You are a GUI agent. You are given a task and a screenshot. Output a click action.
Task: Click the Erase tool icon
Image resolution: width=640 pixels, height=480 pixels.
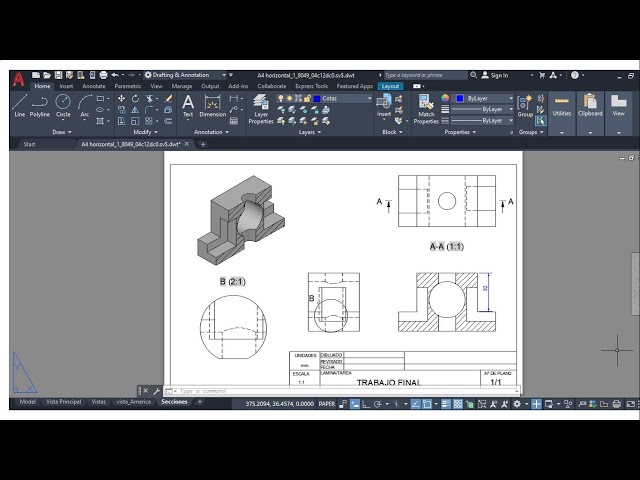(x=168, y=98)
